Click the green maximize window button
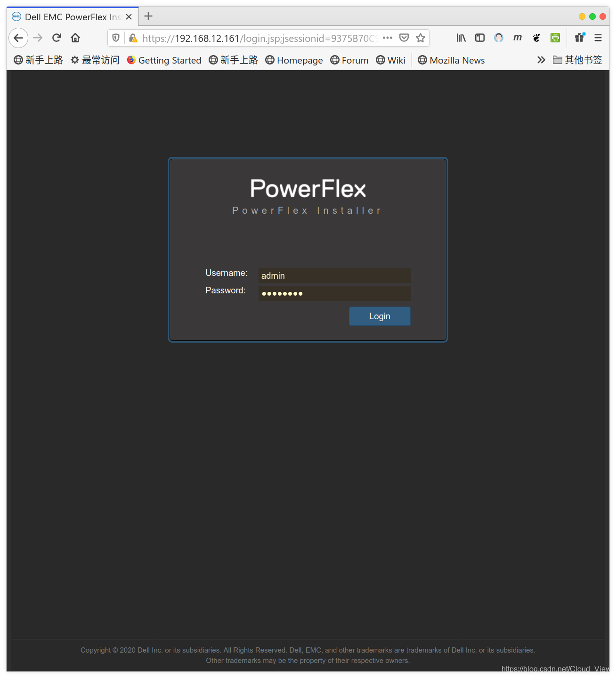616x678 pixels. (592, 16)
